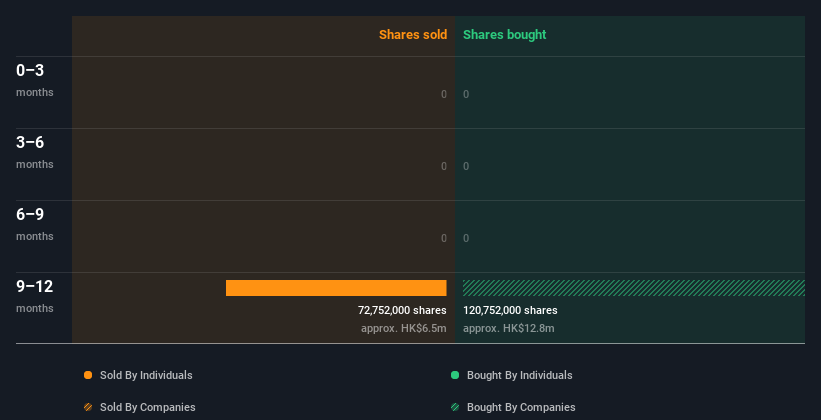The width and height of the screenshot is (821, 420).
Task: Select the 9–12 months row label
Action: point(35,296)
